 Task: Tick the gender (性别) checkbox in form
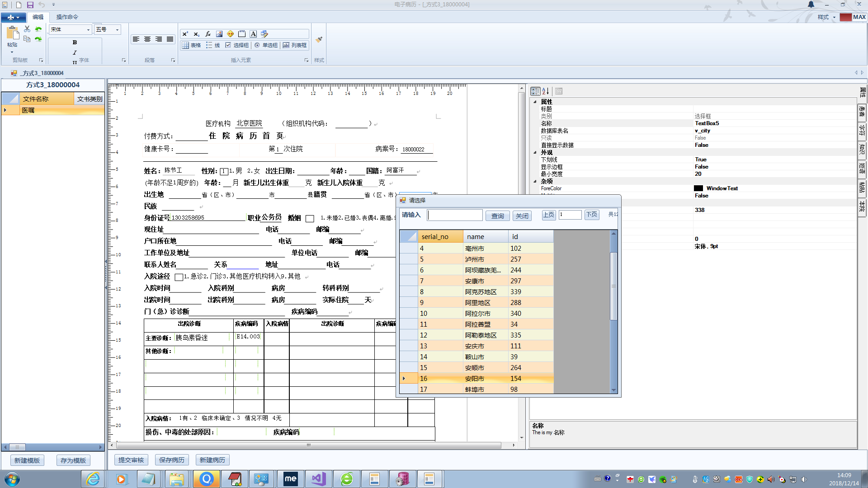point(224,171)
